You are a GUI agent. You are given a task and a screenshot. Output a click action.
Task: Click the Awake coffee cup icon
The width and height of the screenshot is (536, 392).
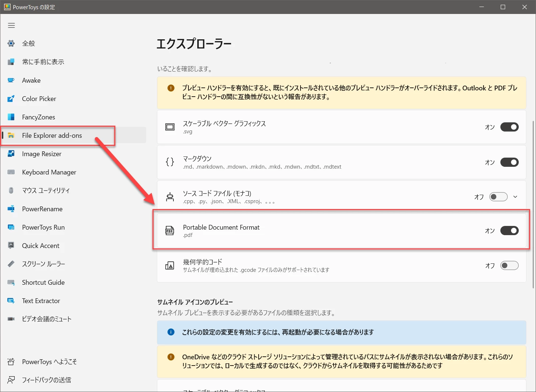pos(11,80)
